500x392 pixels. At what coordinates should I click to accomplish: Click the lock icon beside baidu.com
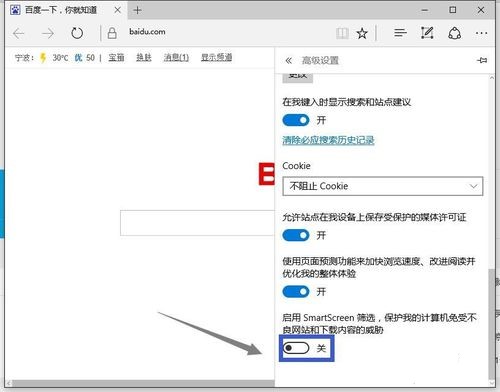(112, 33)
